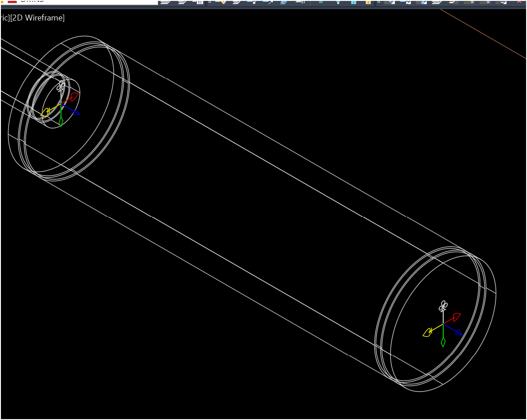This screenshot has width=527, height=420.
Task: Select red heart grip on left cylinder end
Action: 73,97
